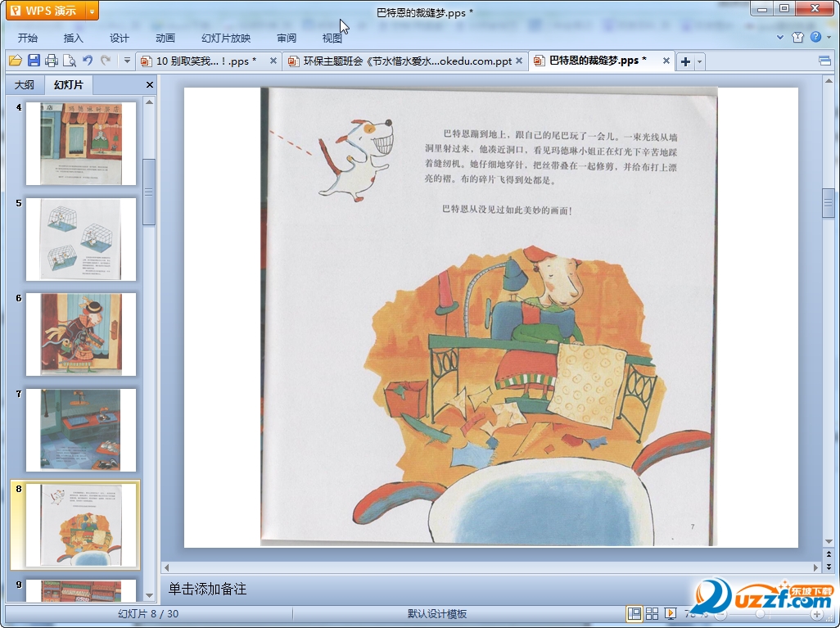Image resolution: width=840 pixels, height=628 pixels.
Task: Switch to the 幻灯片 pane tab
Action: [x=69, y=84]
